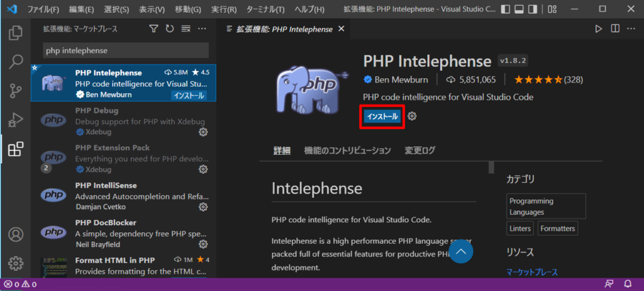
Task: Switch to the 機能のコントリビューション tab
Action: coord(347,151)
